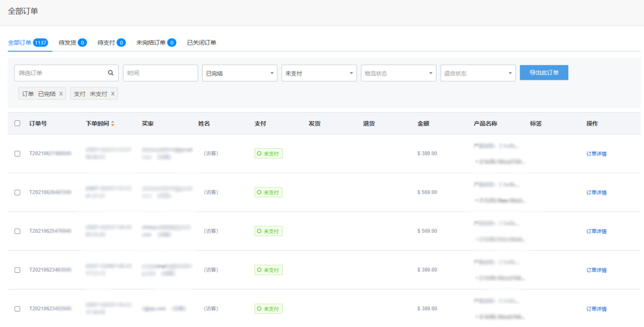The height and width of the screenshot is (327, 644).
Task: Open the 物流状态 dropdown
Action: [398, 73]
